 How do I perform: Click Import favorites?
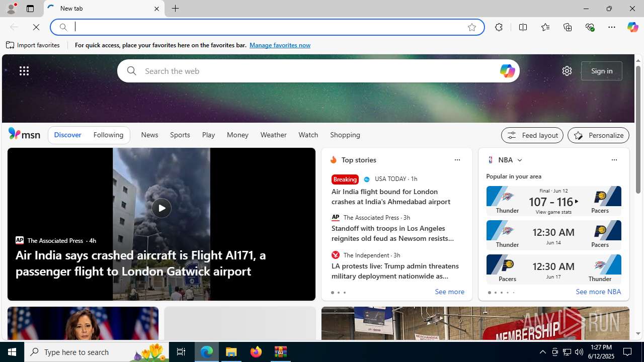[x=33, y=45]
